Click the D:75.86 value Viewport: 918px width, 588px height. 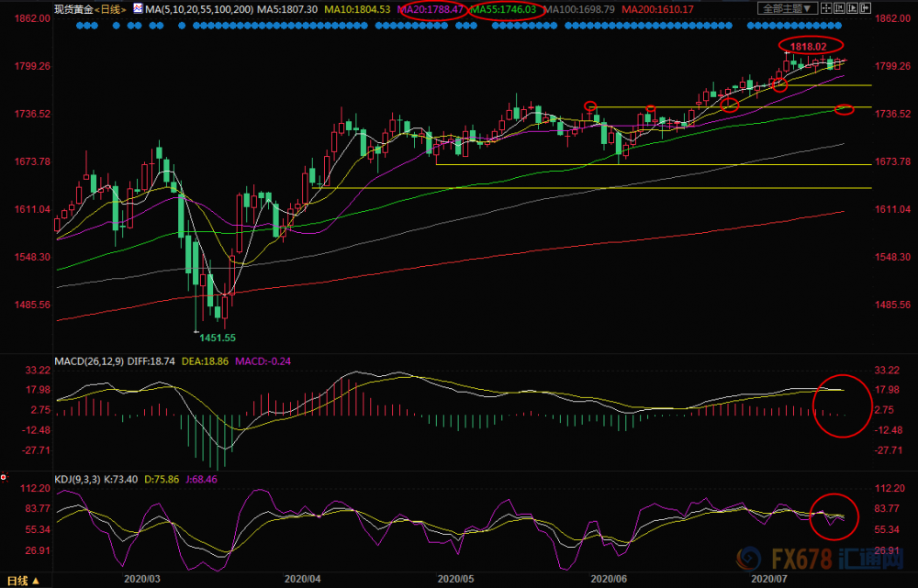162,480
